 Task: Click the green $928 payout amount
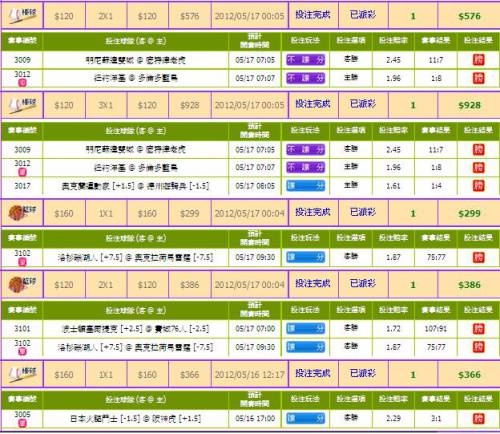point(469,105)
